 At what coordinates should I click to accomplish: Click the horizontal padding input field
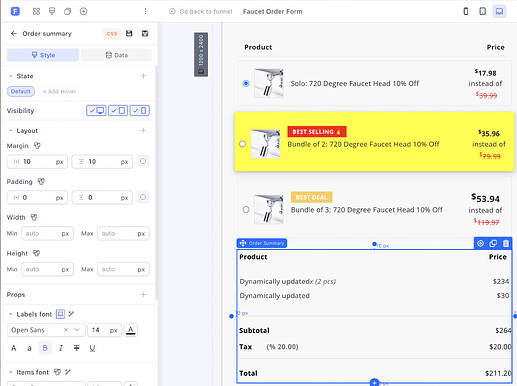coord(37,197)
